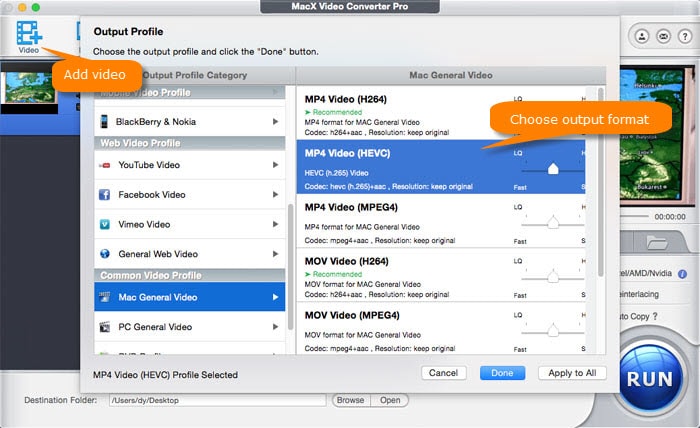Click the Mac General Video clapboard icon
This screenshot has width=700, height=428.
pos(104,297)
